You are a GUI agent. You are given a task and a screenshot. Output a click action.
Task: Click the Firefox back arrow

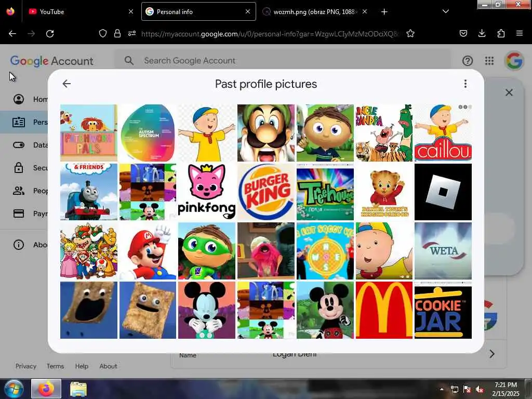(x=12, y=33)
